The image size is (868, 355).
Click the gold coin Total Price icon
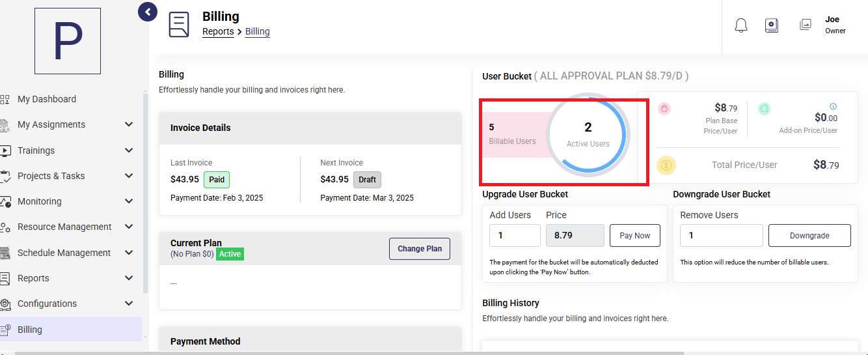point(666,165)
